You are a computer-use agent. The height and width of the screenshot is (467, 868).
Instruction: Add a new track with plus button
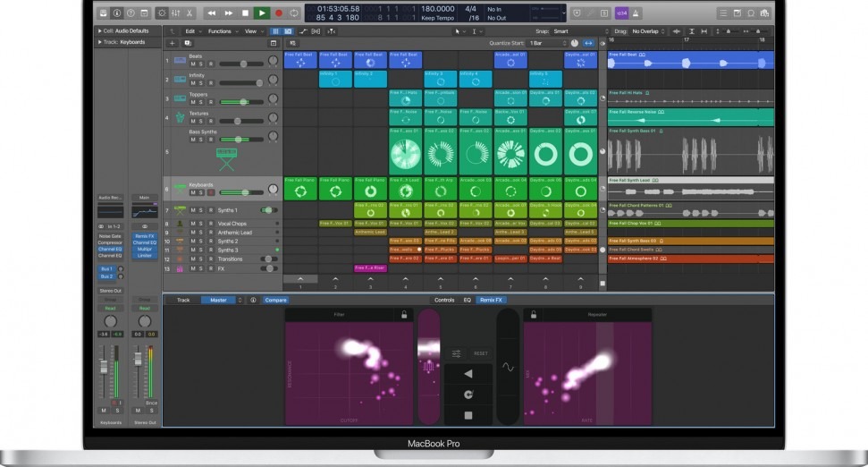coord(173,43)
